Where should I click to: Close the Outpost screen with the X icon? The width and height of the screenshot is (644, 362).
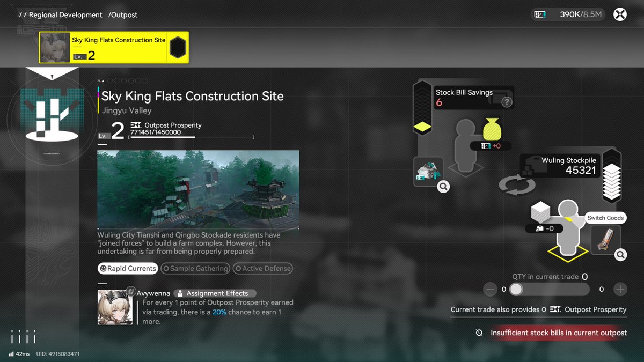pyautogui.click(x=620, y=14)
